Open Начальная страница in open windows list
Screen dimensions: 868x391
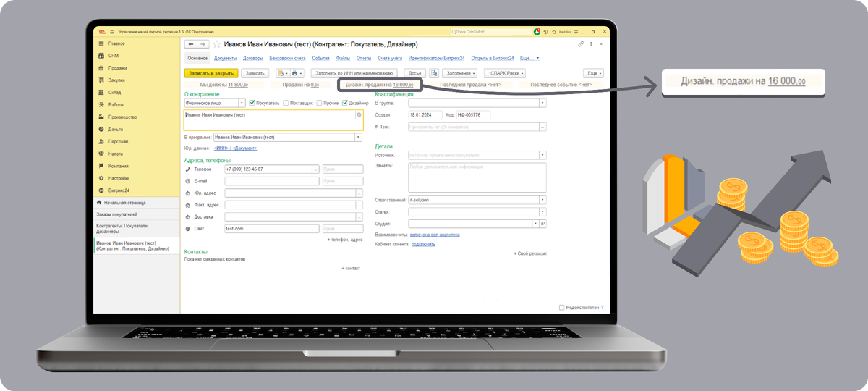[x=137, y=203]
